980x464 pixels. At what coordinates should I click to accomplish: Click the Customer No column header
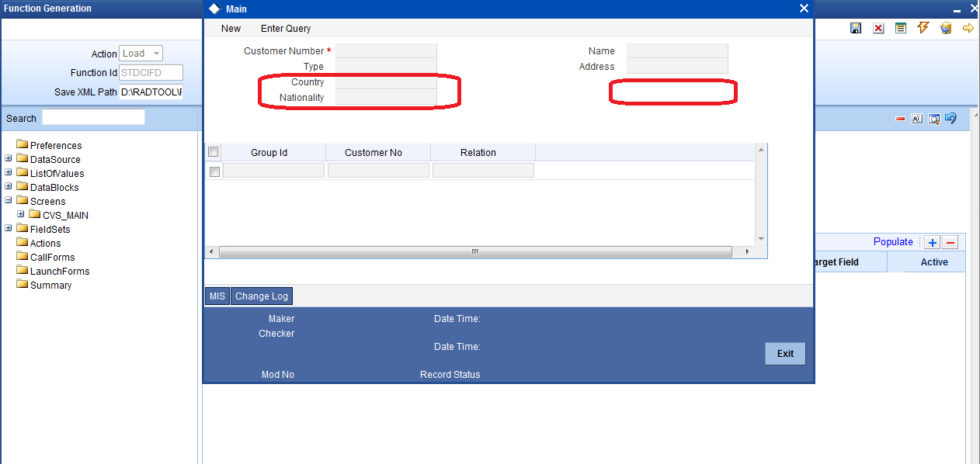374,152
